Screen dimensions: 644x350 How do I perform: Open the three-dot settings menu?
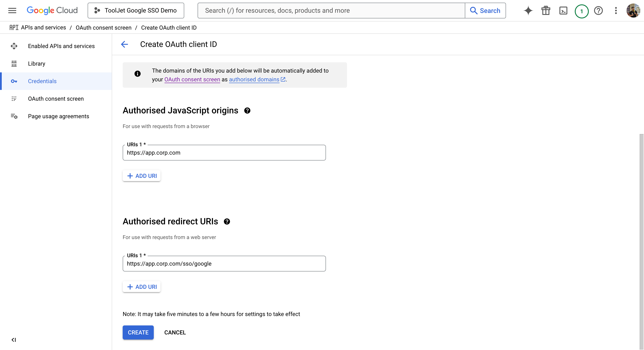[616, 11]
